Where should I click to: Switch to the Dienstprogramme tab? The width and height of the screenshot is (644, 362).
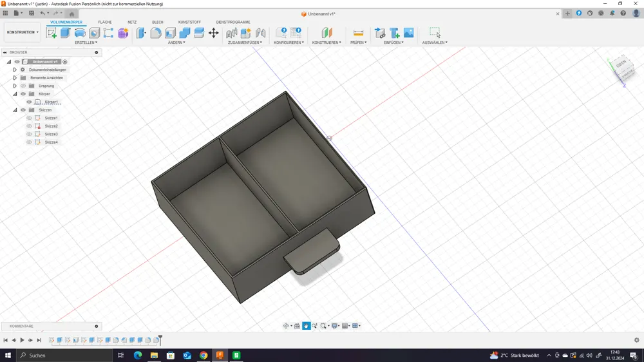233,22
